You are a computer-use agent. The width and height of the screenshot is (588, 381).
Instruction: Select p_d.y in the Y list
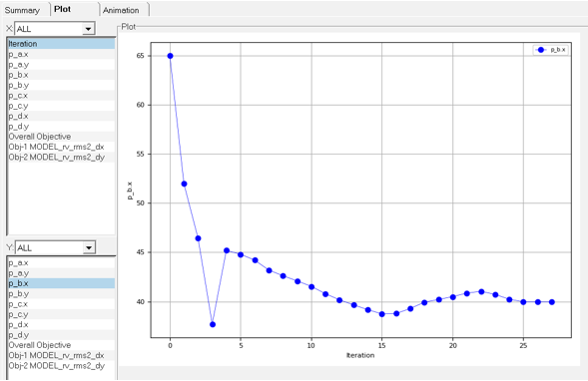tap(61, 335)
